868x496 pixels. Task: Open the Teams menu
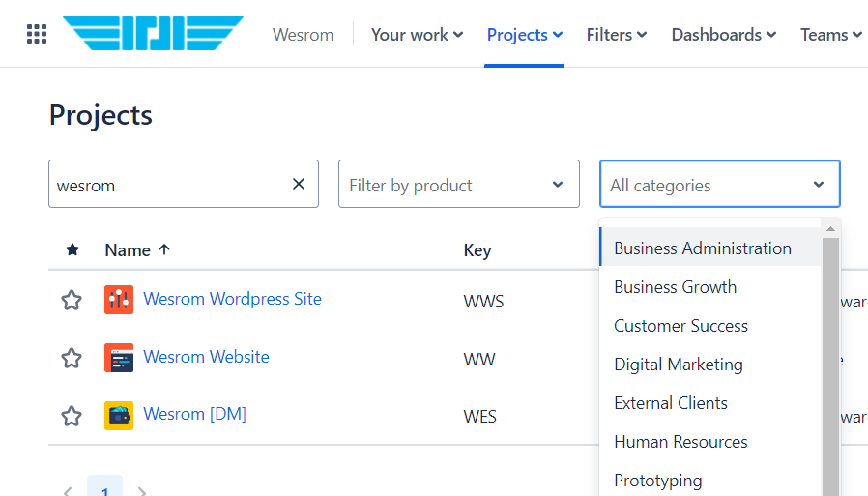point(831,35)
